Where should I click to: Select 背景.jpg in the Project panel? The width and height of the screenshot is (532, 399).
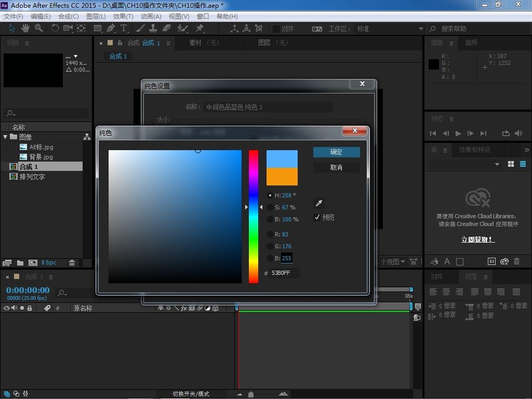41,157
